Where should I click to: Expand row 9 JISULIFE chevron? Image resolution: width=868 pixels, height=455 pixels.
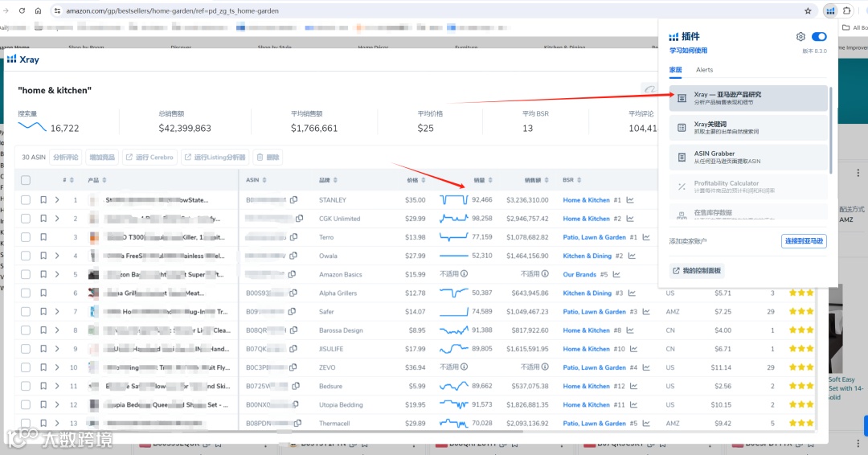tap(57, 349)
